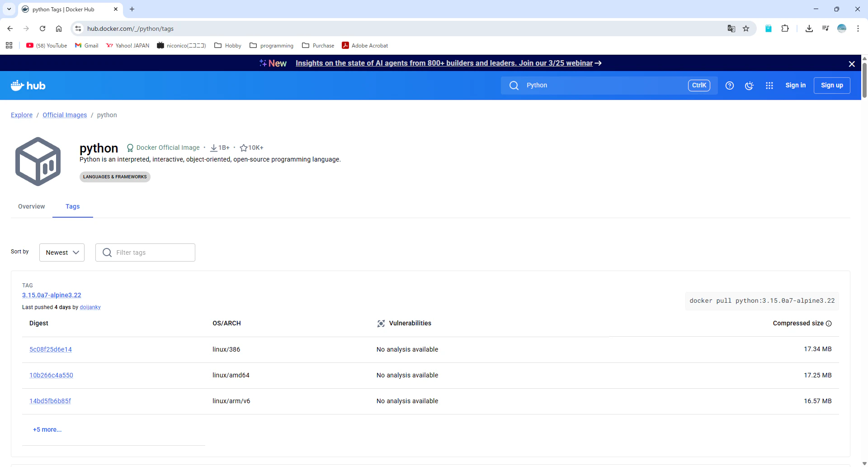
Task: Open the bookmarks apps grid icon
Action: coord(9,45)
